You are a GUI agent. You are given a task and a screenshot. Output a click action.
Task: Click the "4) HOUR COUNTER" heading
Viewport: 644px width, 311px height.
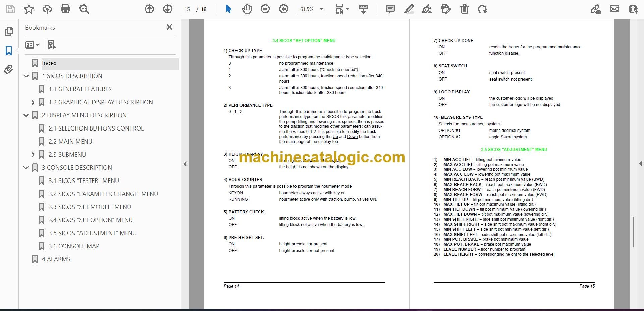pyautogui.click(x=243, y=180)
